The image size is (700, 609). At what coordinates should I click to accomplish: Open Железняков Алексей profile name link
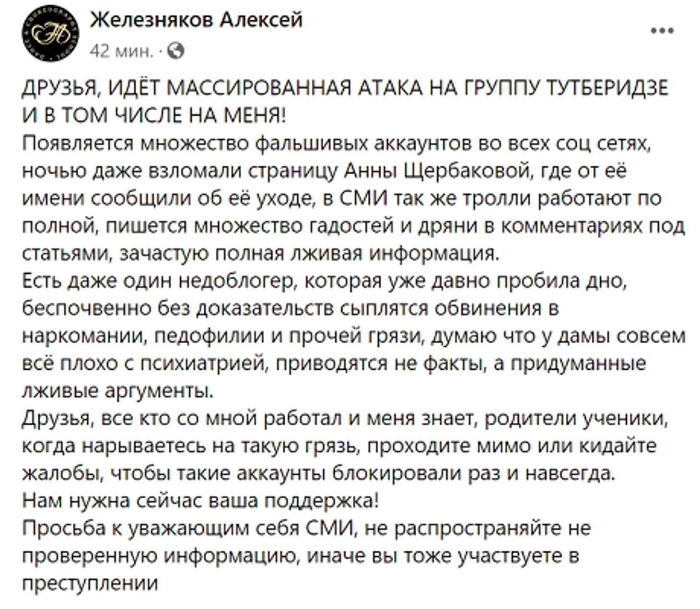[x=197, y=20]
